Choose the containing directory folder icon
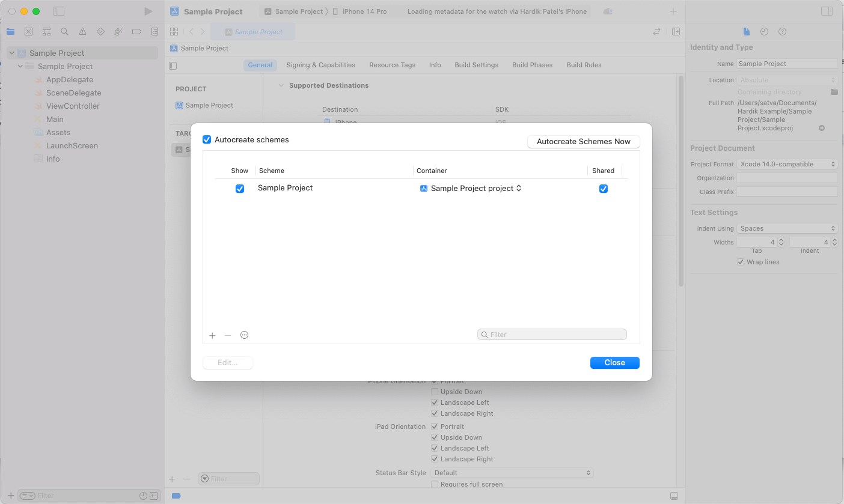The image size is (844, 504). click(834, 92)
